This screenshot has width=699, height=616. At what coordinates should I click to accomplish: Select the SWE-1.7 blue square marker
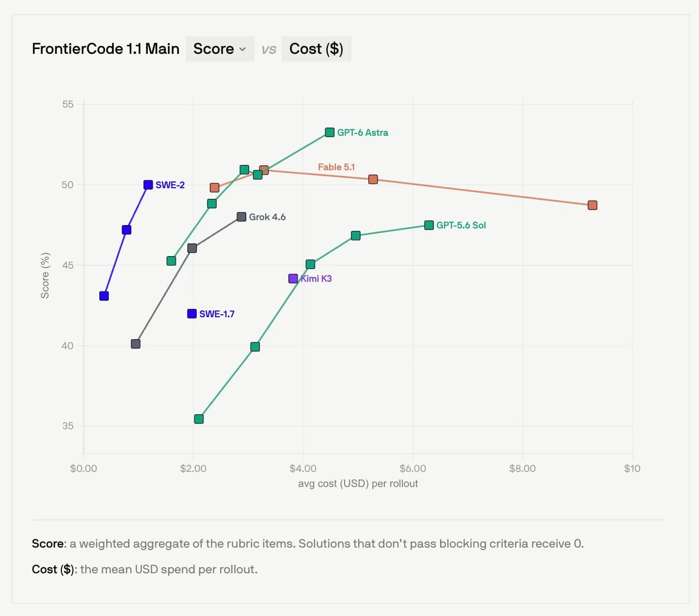(192, 314)
